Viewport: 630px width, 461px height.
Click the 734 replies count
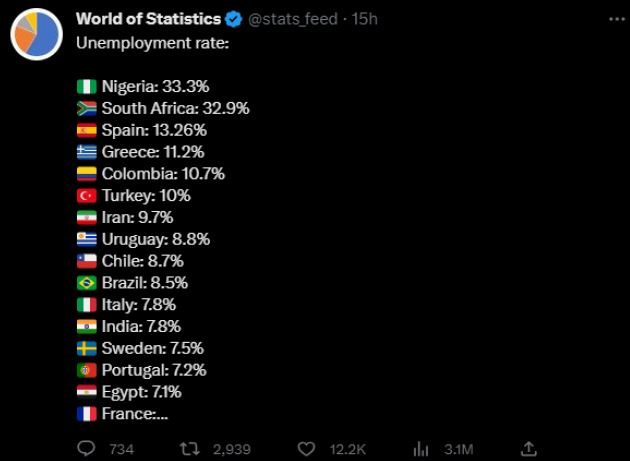[121, 449]
